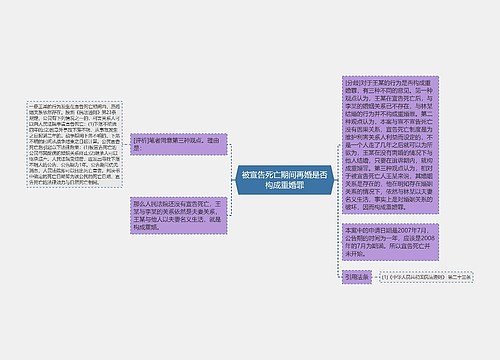Click node beginning 那么人民法院还没有宣告死亡
This screenshot has height=360, width=500.
coord(179,216)
